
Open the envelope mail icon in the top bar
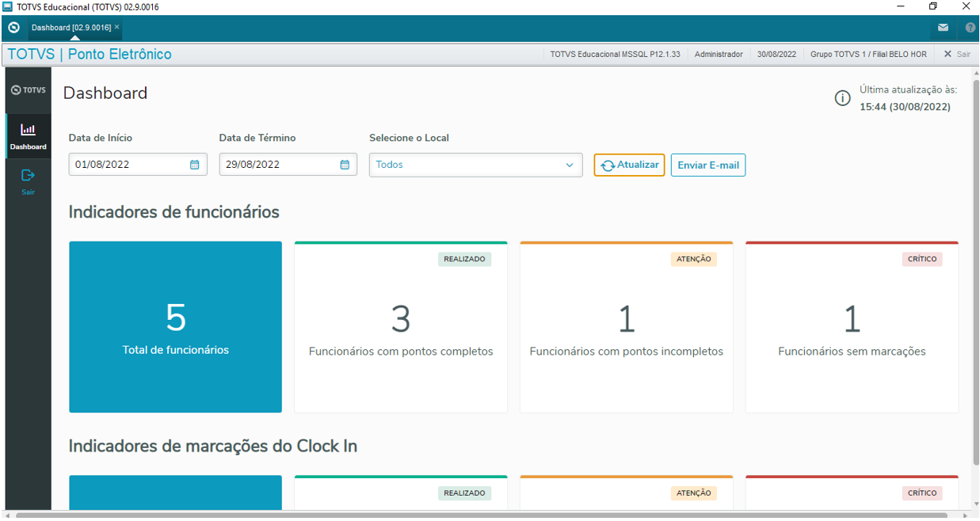pyautogui.click(x=943, y=28)
